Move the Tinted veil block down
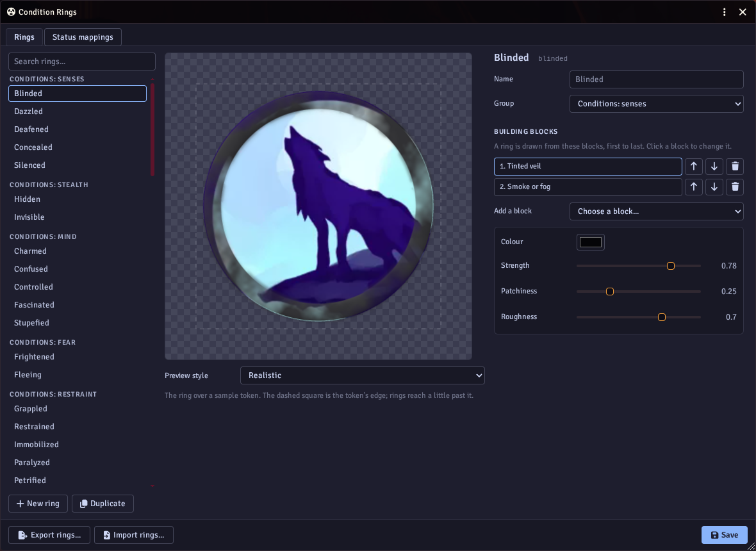Viewport: 756px width, 551px height. tap(714, 167)
